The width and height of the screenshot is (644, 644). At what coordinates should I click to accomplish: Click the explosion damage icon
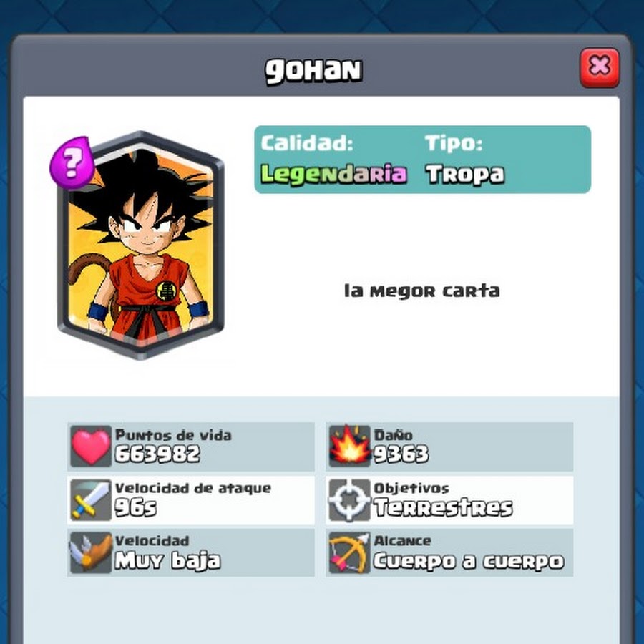pos(349,446)
